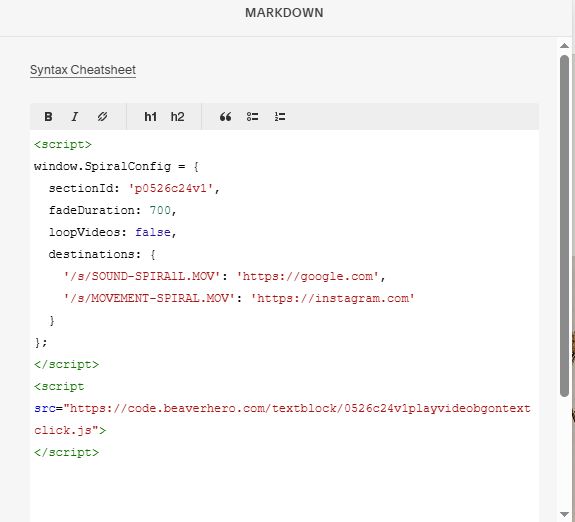Apply italic formatting with the I icon
Screen dimensions: 575x522
click(75, 117)
